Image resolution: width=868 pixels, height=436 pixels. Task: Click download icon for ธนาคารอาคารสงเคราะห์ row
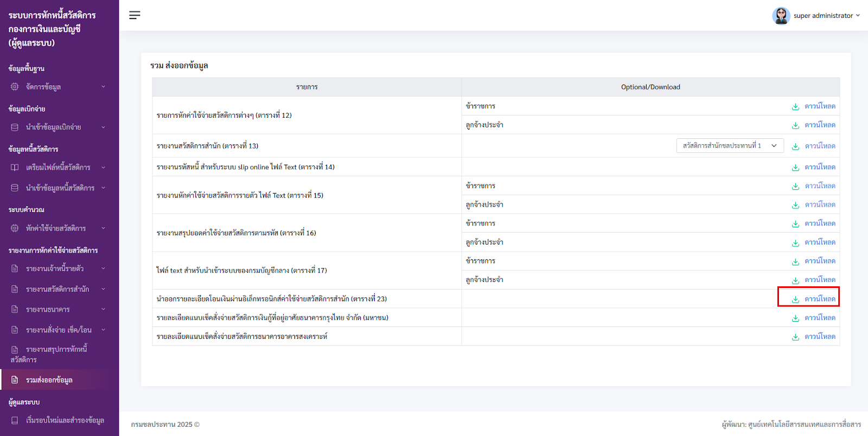click(795, 337)
